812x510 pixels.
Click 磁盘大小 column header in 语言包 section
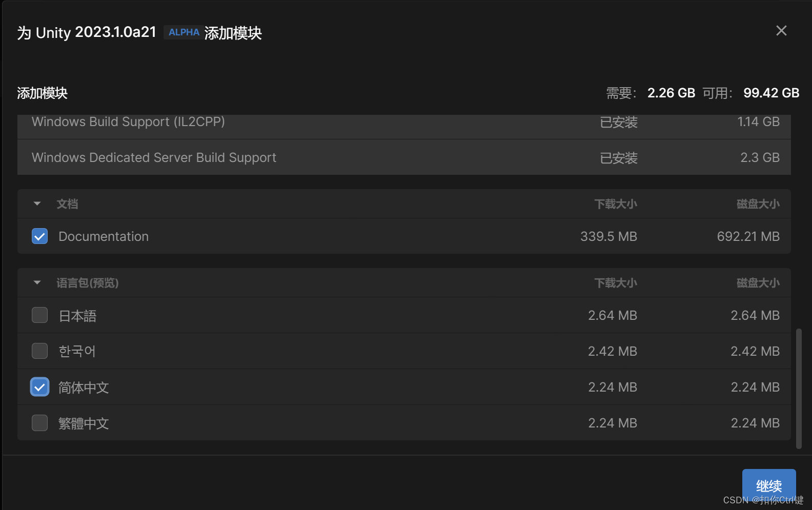tap(758, 283)
